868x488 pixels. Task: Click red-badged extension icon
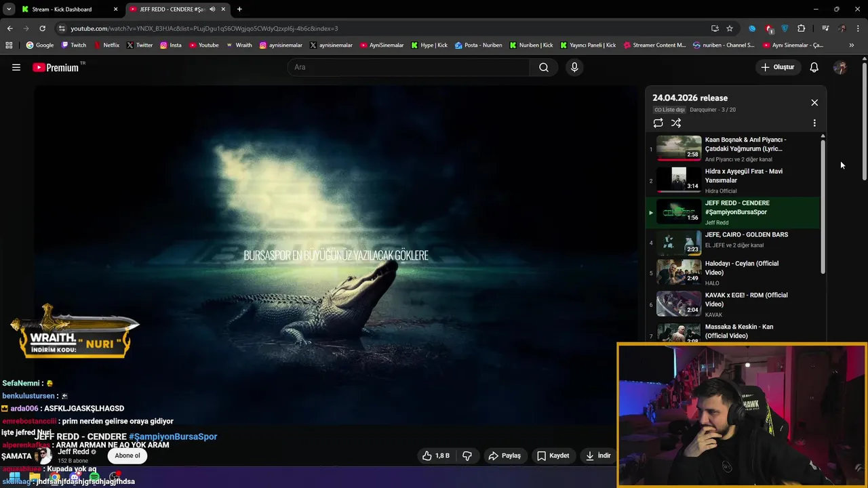(x=769, y=28)
